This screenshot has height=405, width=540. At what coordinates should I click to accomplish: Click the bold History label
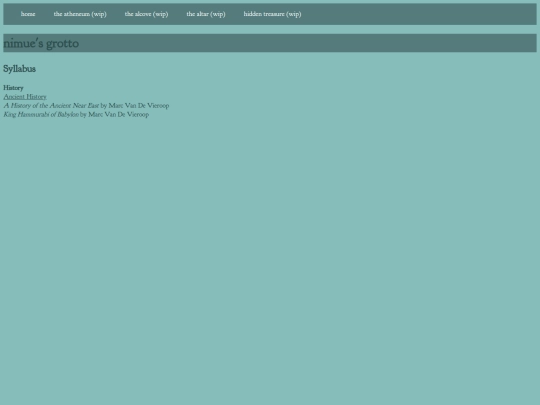(x=13, y=88)
